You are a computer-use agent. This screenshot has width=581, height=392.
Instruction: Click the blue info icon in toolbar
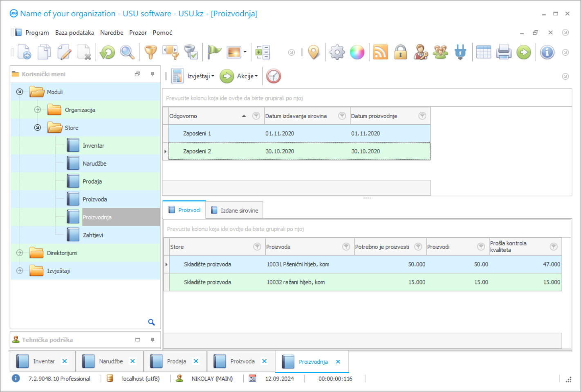(x=547, y=52)
